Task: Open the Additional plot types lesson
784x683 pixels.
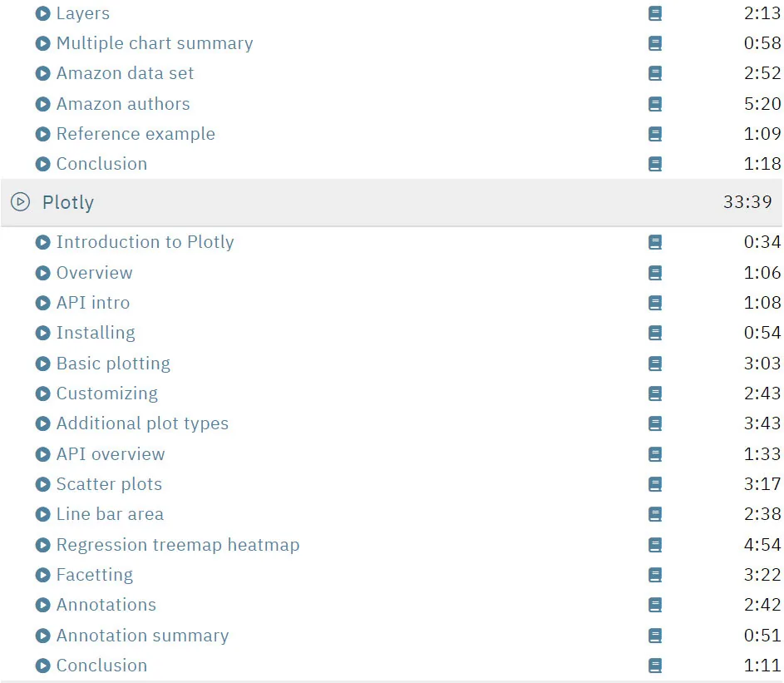Action: point(142,423)
